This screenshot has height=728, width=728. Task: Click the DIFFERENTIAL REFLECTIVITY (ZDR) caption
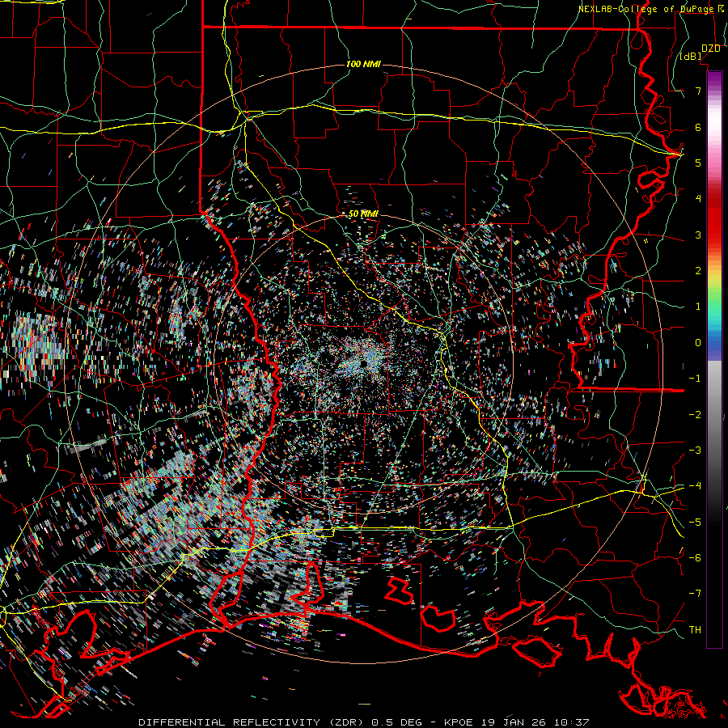coord(252,722)
